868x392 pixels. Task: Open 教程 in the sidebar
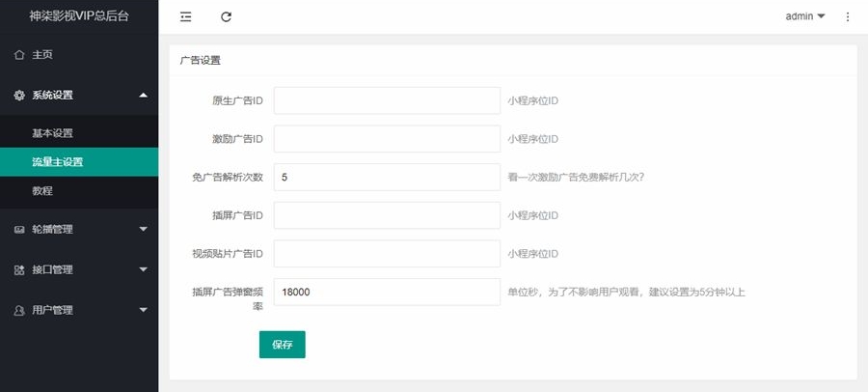[42, 191]
